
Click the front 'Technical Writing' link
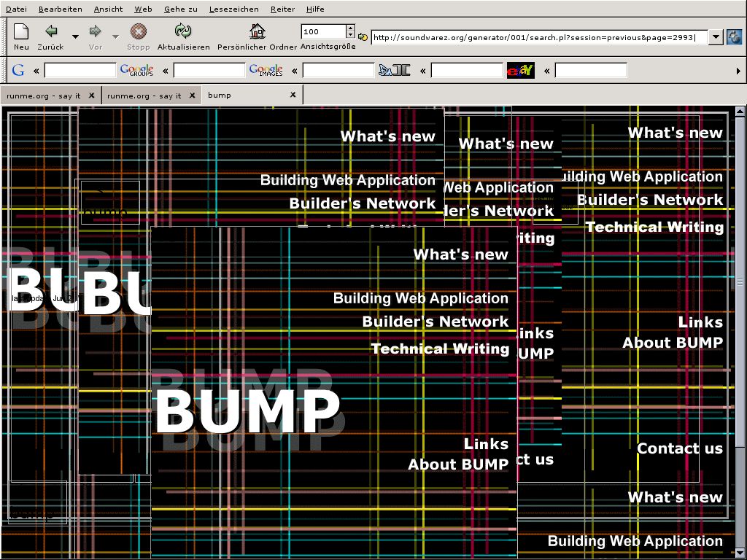(x=440, y=349)
